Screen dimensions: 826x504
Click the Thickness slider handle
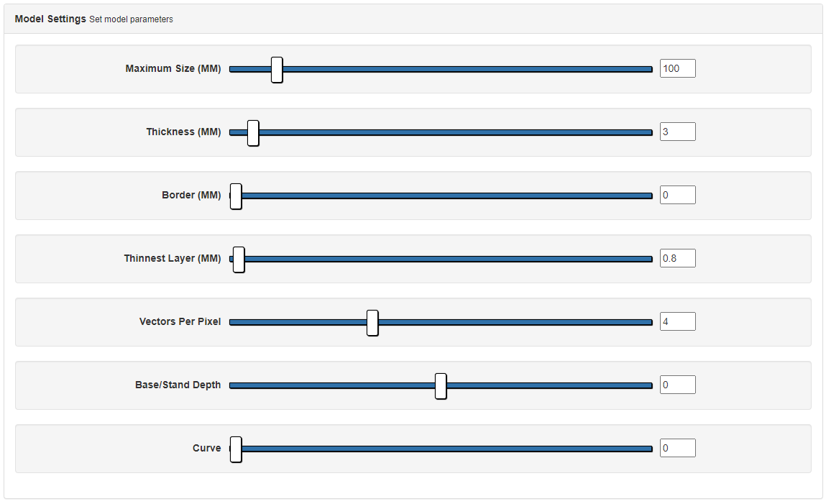pos(253,133)
